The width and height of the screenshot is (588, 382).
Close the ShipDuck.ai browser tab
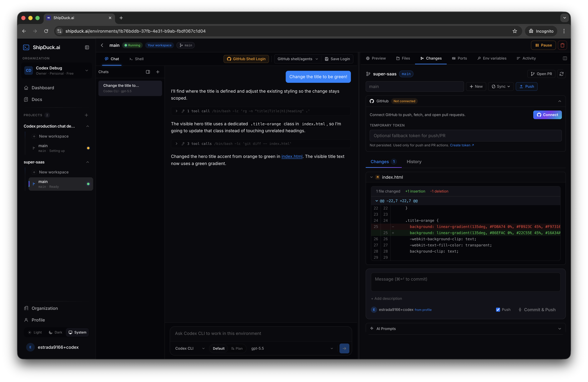click(x=110, y=18)
